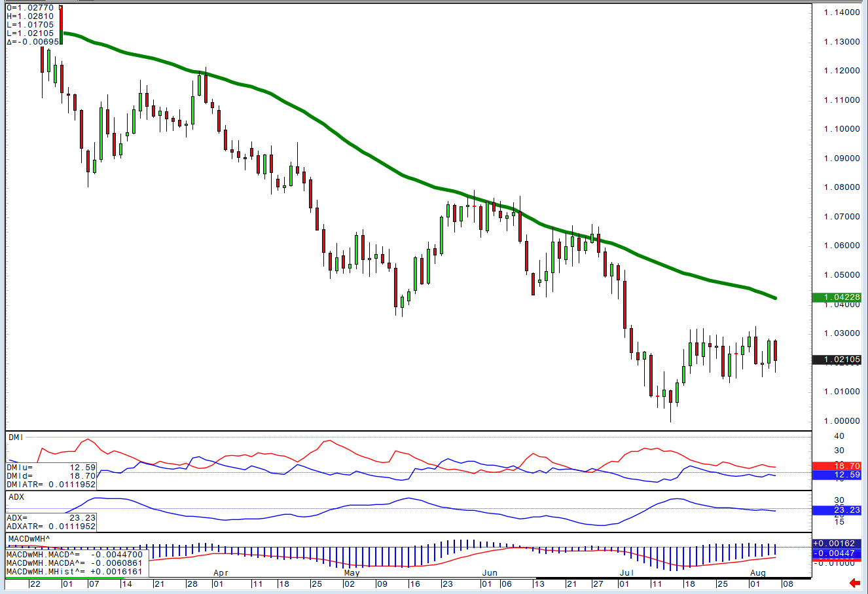868x594 pixels.
Task: Click the 1.08000 price axis label
Action: (842, 187)
